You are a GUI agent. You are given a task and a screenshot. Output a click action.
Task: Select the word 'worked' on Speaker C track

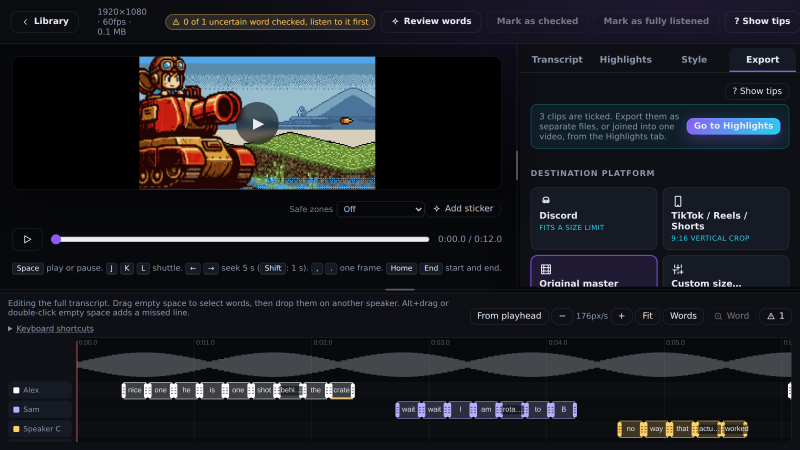click(x=736, y=429)
